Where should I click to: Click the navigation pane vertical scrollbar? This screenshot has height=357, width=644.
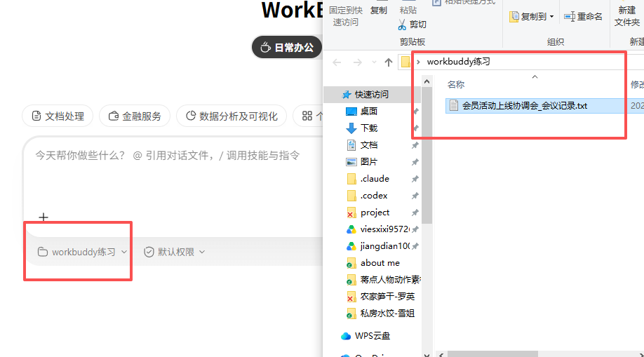[x=427, y=155]
